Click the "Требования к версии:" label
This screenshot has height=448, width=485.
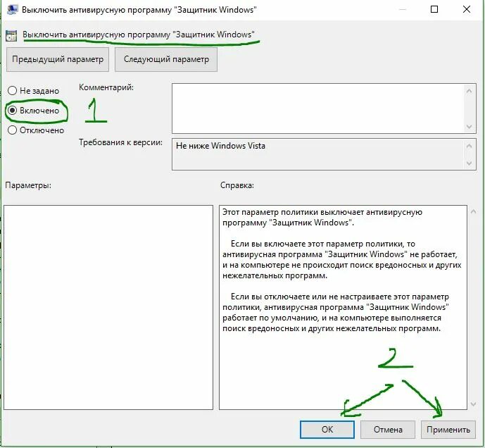click(x=120, y=142)
